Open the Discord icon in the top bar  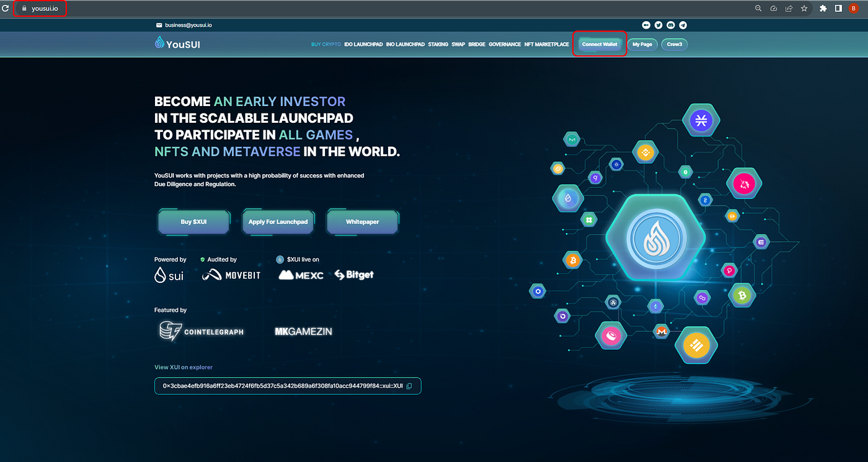[670, 25]
